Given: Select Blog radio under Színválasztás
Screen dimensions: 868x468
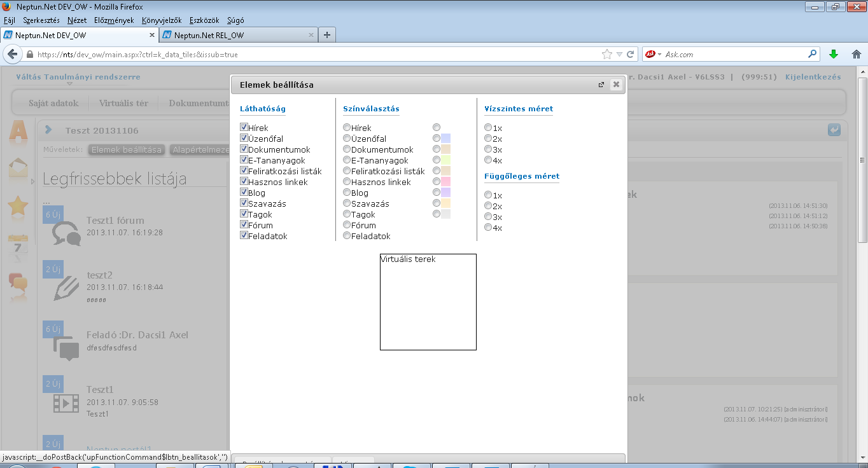Looking at the screenshot, I should pos(347,193).
